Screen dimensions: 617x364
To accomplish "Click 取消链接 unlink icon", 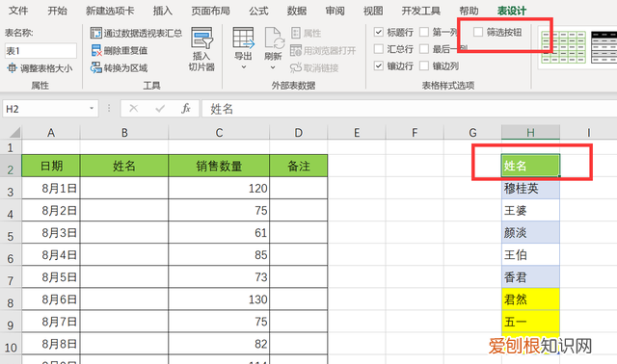I will point(296,67).
